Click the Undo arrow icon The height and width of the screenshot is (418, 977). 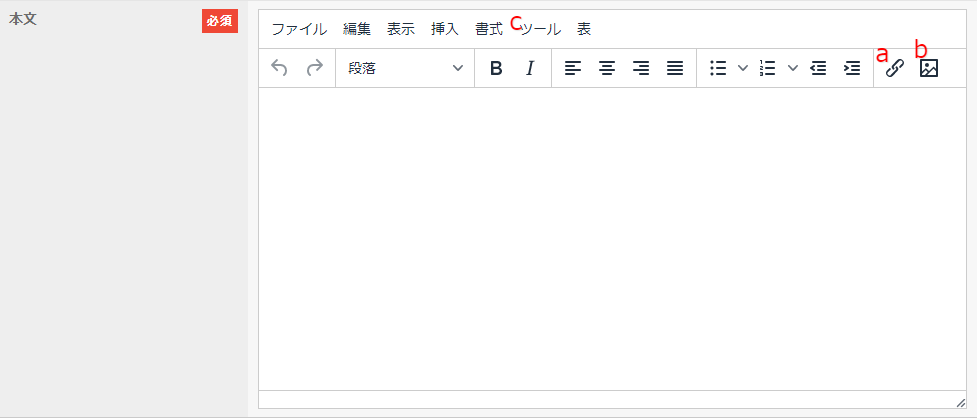280,68
